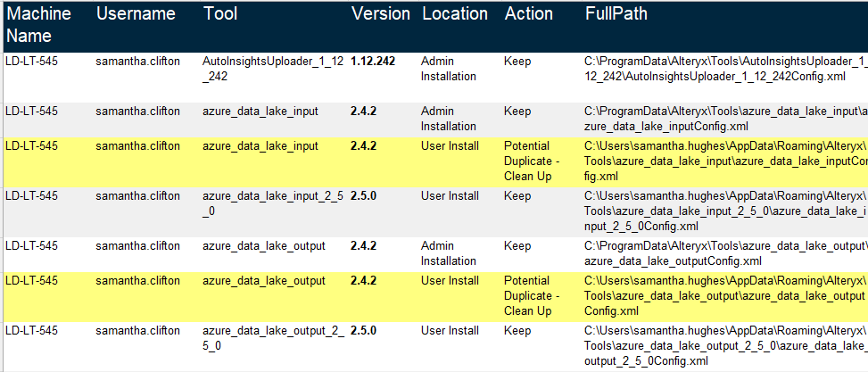
Task: Click the azure_data_lake_output_2_5_0Config.xml path cell
Action: point(726,346)
